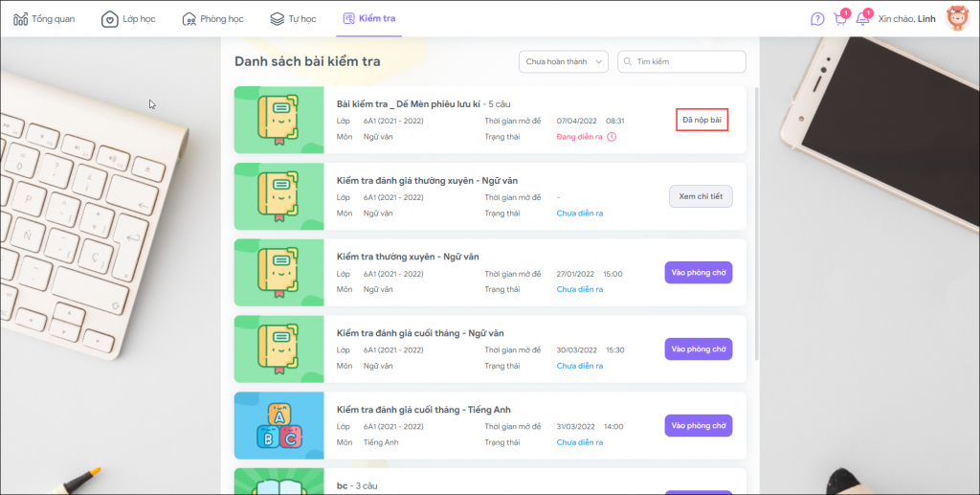Click the 'bc' test title
The width and height of the screenshot is (980, 495).
click(342, 485)
